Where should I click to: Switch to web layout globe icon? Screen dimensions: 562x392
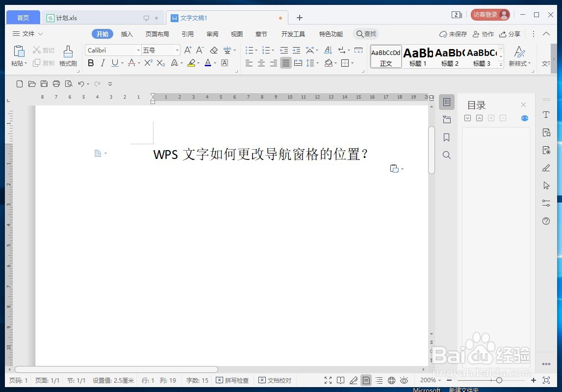pos(391,380)
